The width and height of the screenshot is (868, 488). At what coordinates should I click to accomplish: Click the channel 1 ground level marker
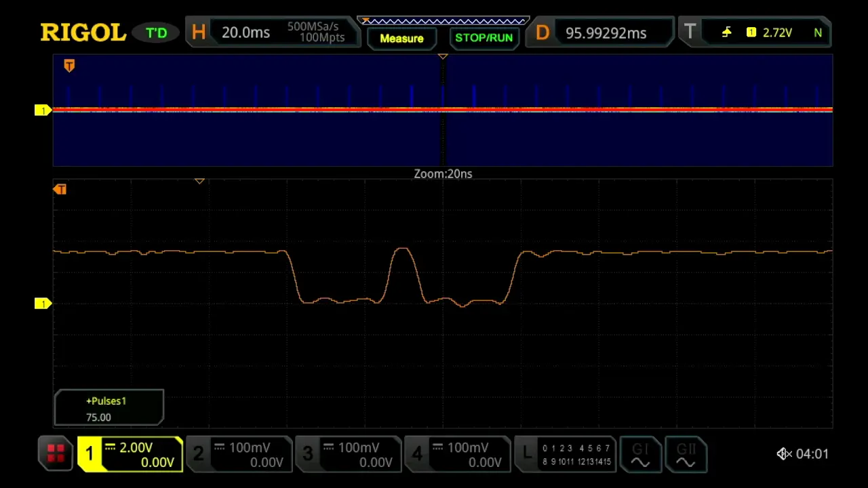coord(43,304)
